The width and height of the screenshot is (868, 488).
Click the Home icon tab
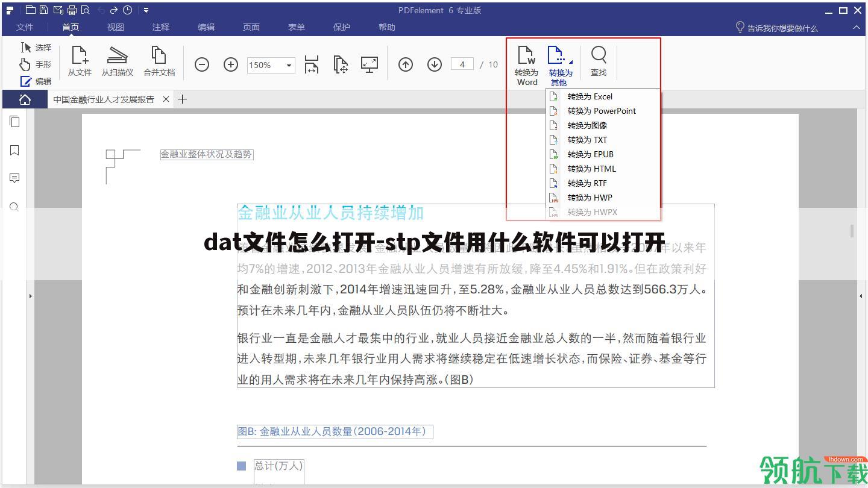tap(25, 99)
